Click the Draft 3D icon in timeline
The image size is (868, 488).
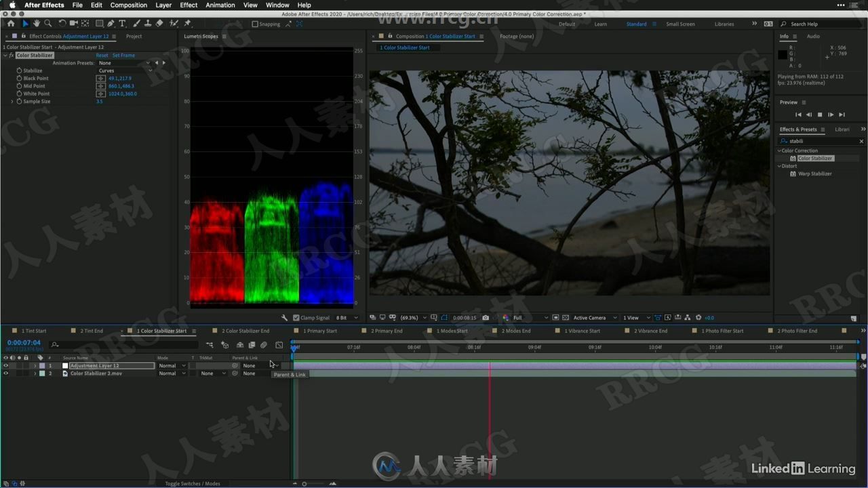click(x=225, y=345)
